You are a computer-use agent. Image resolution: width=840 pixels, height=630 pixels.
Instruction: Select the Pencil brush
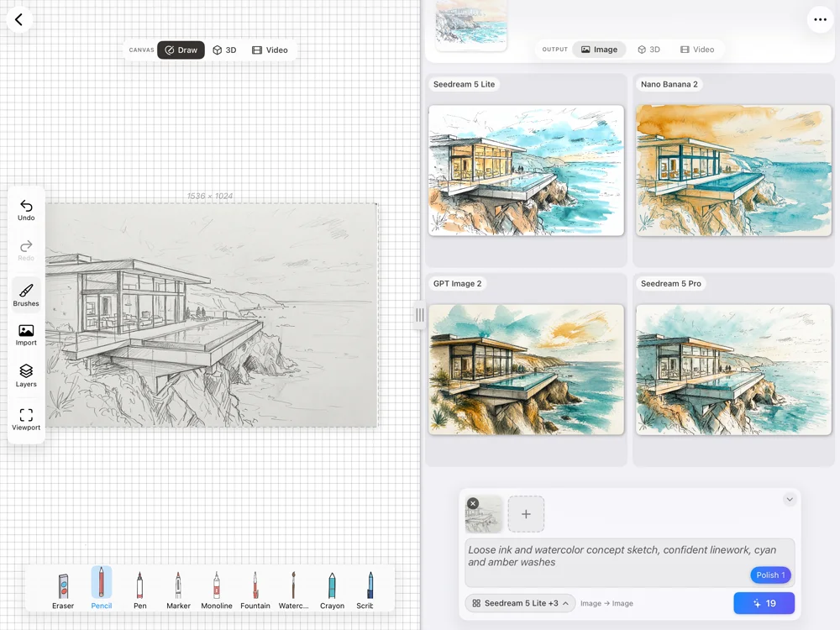(x=102, y=588)
